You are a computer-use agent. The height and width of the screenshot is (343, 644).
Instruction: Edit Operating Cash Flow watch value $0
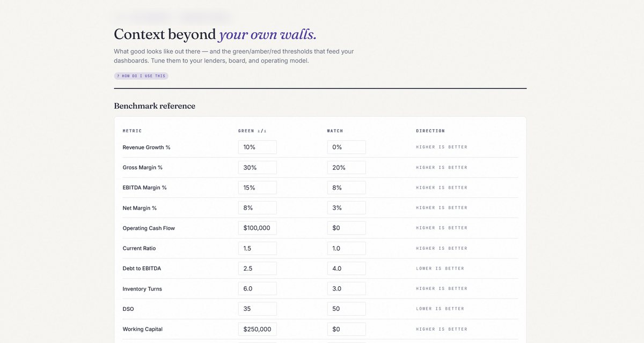[x=347, y=228]
